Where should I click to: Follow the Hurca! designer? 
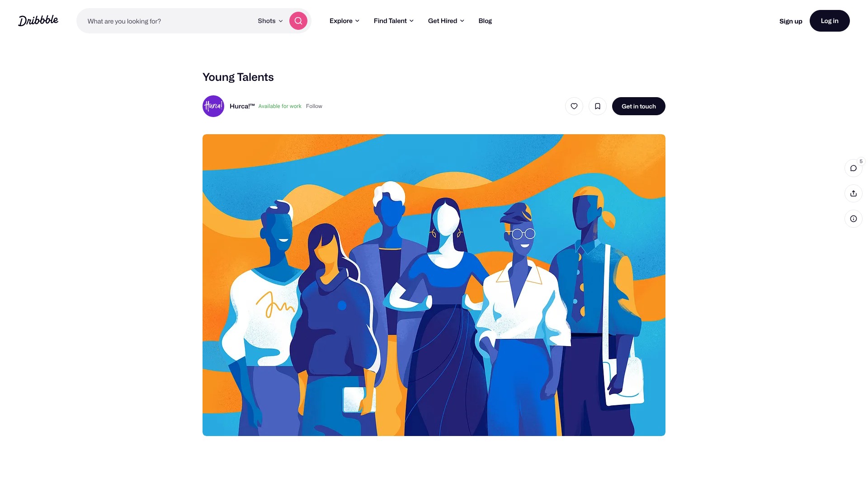pyautogui.click(x=314, y=106)
